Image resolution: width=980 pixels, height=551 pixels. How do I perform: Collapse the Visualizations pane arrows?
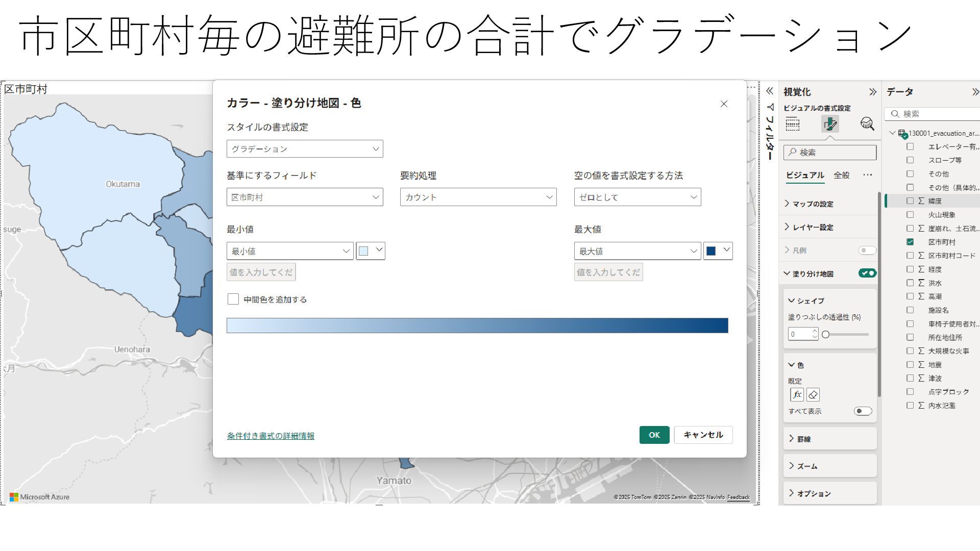[x=873, y=92]
